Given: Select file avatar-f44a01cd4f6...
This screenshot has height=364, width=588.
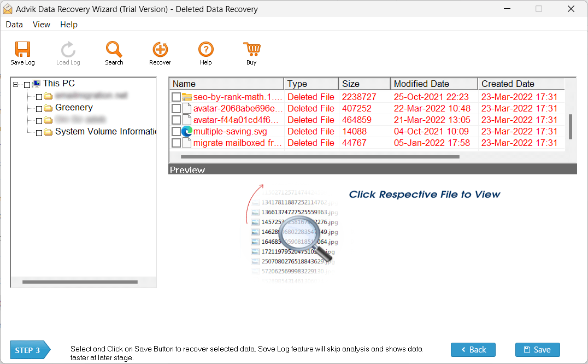Looking at the screenshot, I should (236, 120).
